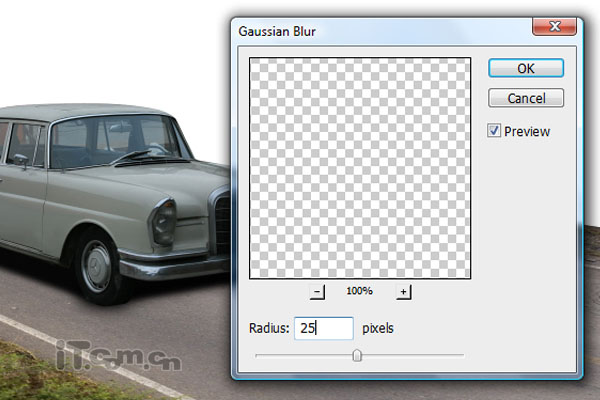600x400 pixels.
Task: Click the checkerboard blur preview area
Action: tap(360, 167)
